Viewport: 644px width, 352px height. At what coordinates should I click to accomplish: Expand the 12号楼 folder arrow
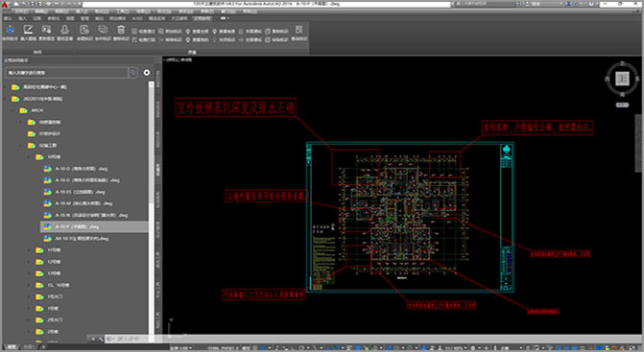coord(29,262)
